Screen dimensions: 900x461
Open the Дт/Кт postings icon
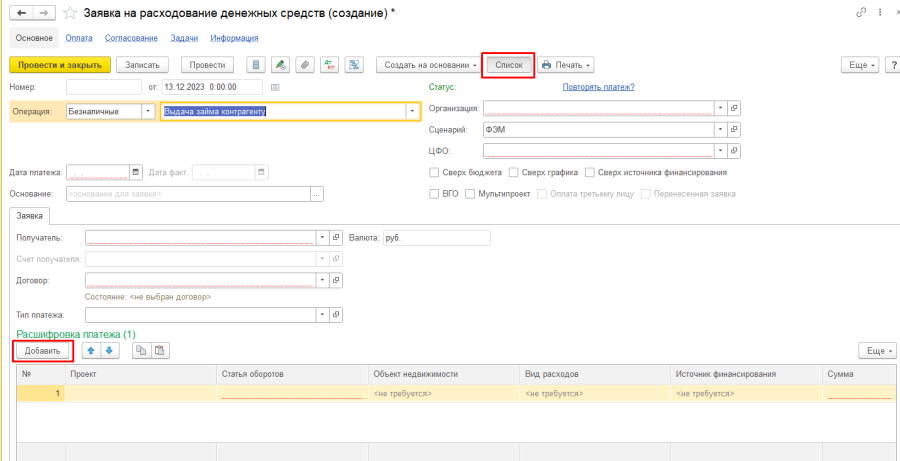[330, 65]
